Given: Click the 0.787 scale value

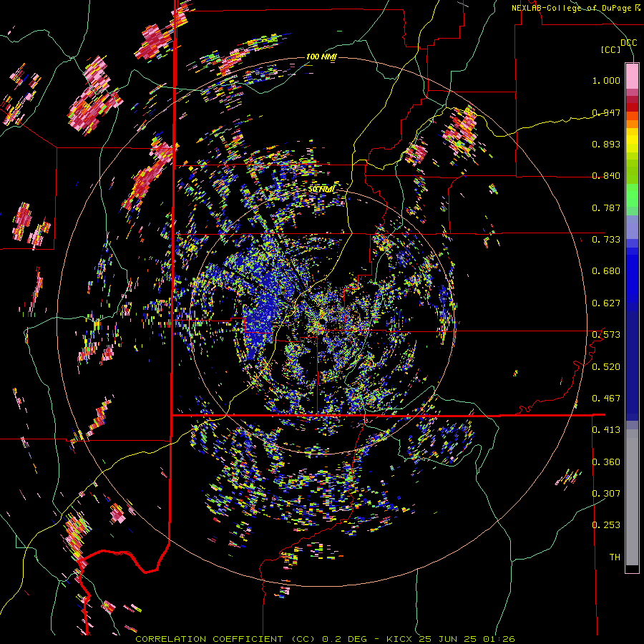Looking at the screenshot, I should pos(606,208).
